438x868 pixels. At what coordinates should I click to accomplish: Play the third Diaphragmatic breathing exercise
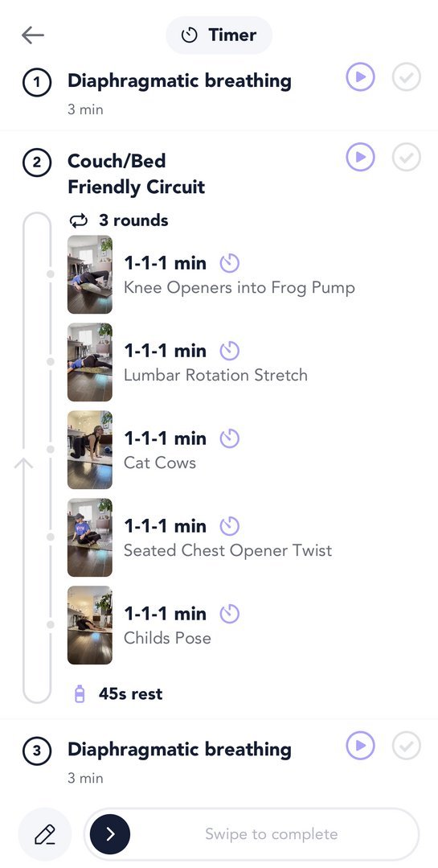pyautogui.click(x=361, y=746)
